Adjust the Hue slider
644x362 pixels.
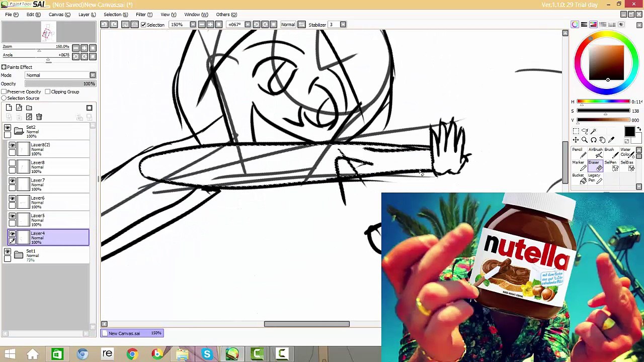coord(603,102)
